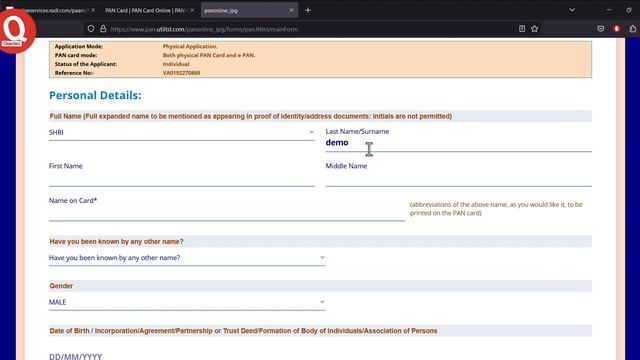The image size is (640, 360).
Task: Click the First Name input field
Action: (182, 179)
